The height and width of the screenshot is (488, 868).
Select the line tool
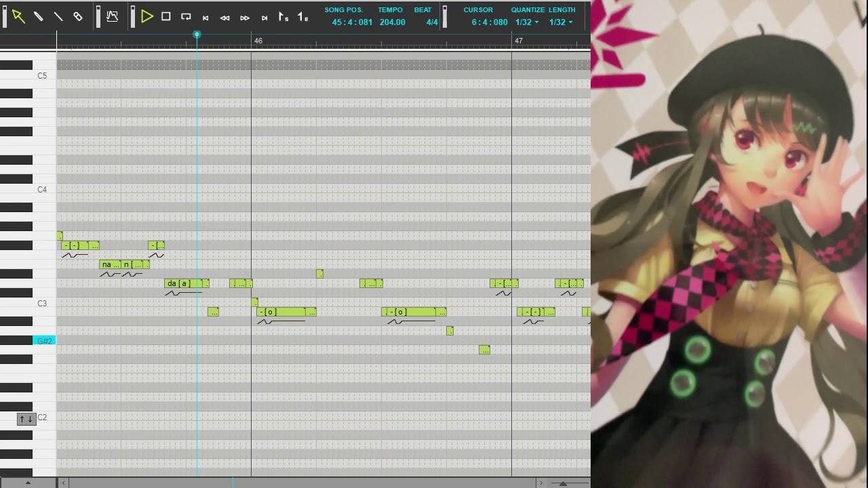click(58, 17)
